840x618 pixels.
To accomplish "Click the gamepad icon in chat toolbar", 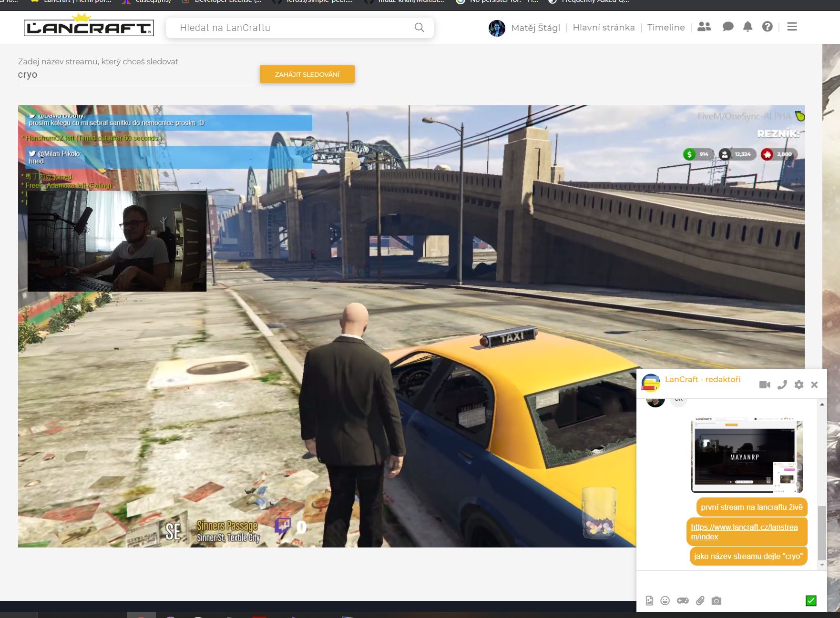I will (683, 600).
